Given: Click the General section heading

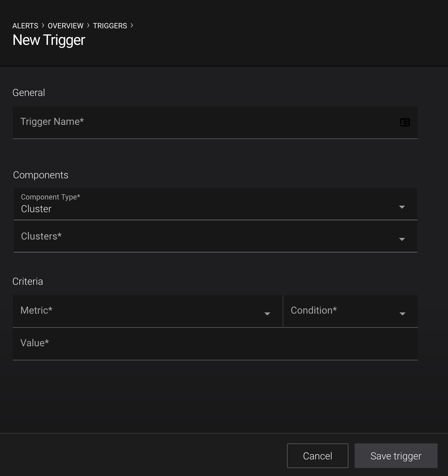Looking at the screenshot, I should pyautogui.click(x=29, y=93).
